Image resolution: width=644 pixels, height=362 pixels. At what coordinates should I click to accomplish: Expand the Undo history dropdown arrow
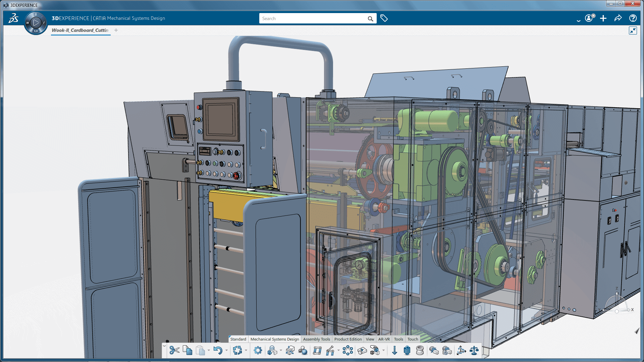tap(226, 351)
